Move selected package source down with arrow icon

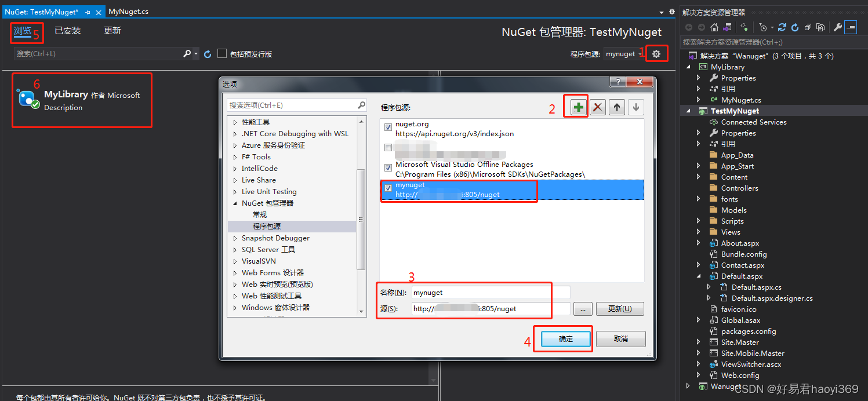(x=636, y=107)
